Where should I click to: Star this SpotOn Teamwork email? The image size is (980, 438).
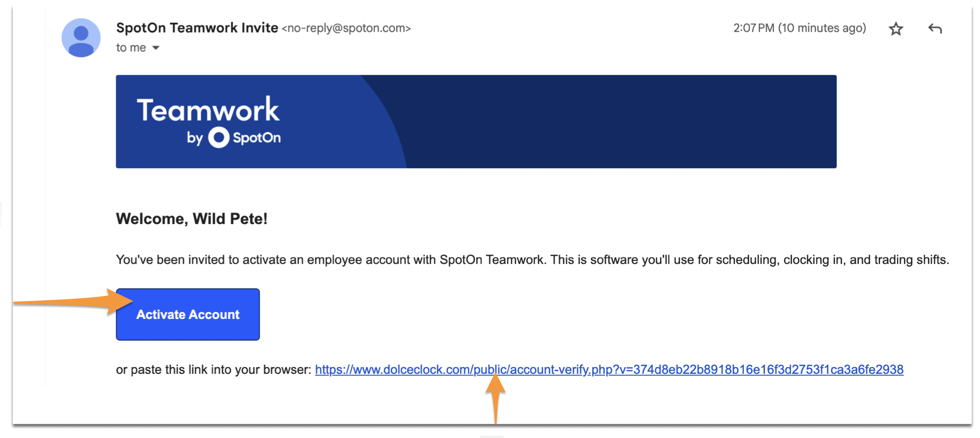click(x=896, y=29)
